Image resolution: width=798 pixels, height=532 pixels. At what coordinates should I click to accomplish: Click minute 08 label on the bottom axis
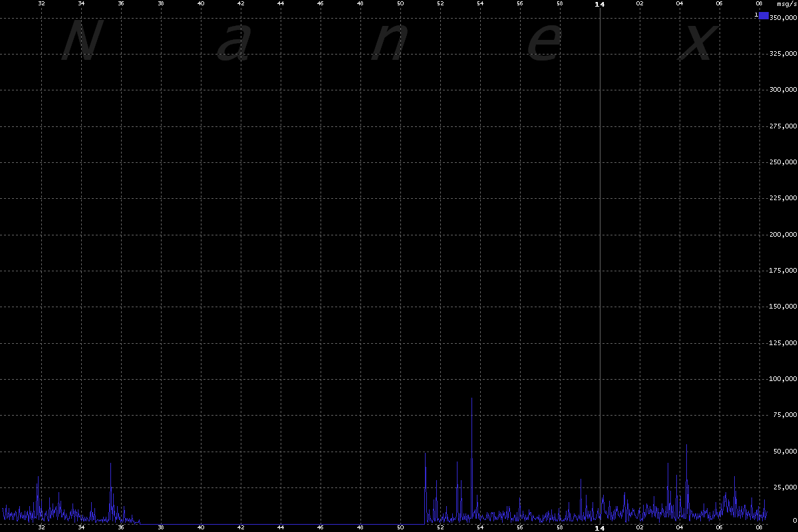pyautogui.click(x=759, y=528)
